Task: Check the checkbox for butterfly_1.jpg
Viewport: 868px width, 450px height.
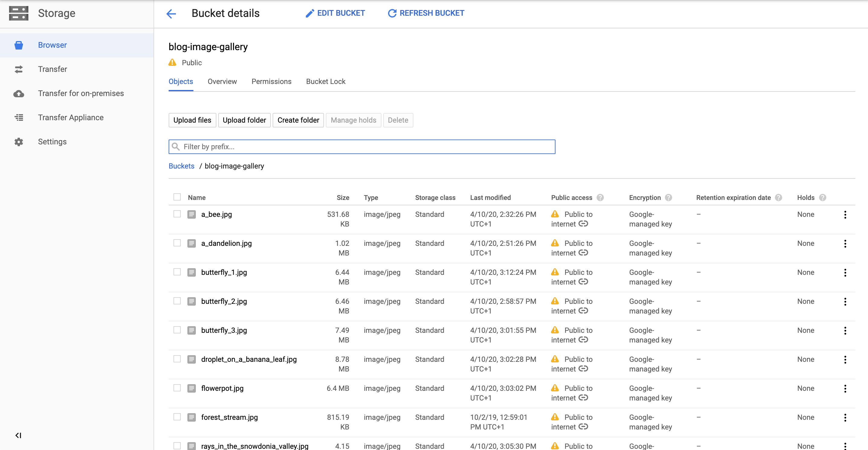Action: [177, 272]
